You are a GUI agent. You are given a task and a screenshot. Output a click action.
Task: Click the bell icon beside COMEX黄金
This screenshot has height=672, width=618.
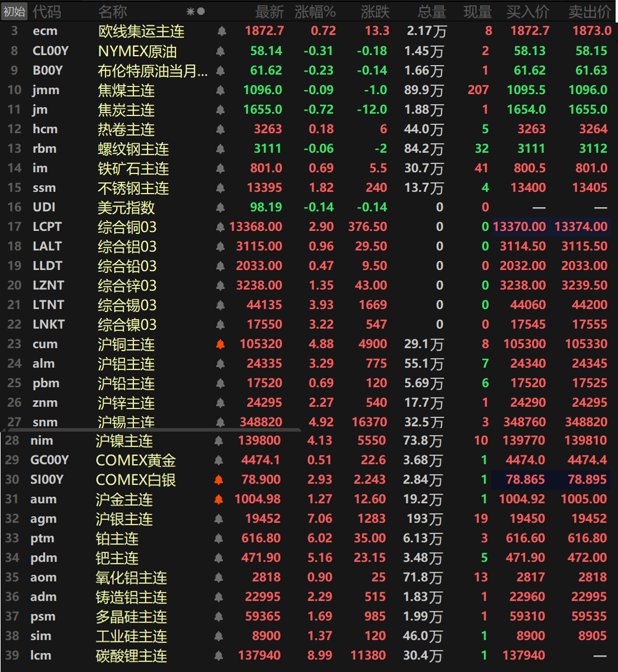pyautogui.click(x=218, y=460)
